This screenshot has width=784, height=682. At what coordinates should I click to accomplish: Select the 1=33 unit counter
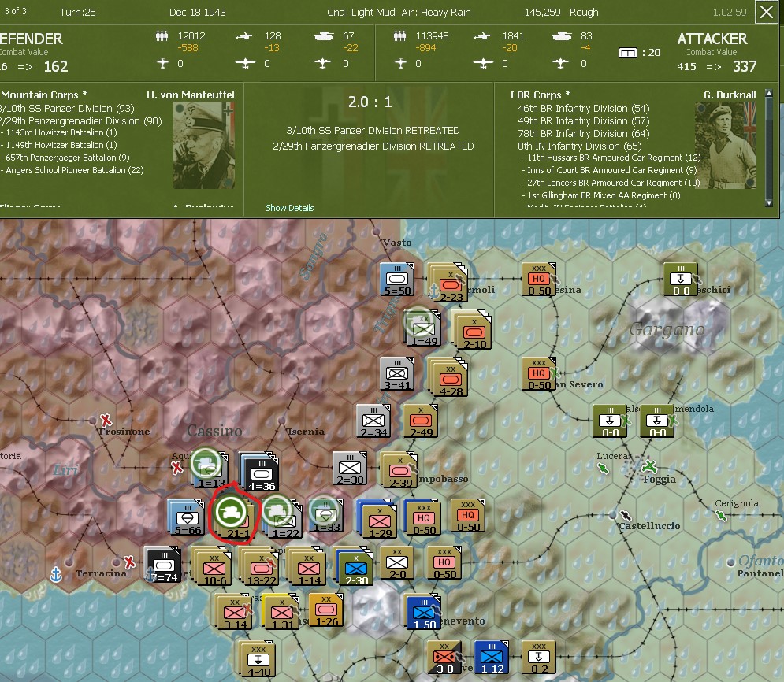pos(326,516)
